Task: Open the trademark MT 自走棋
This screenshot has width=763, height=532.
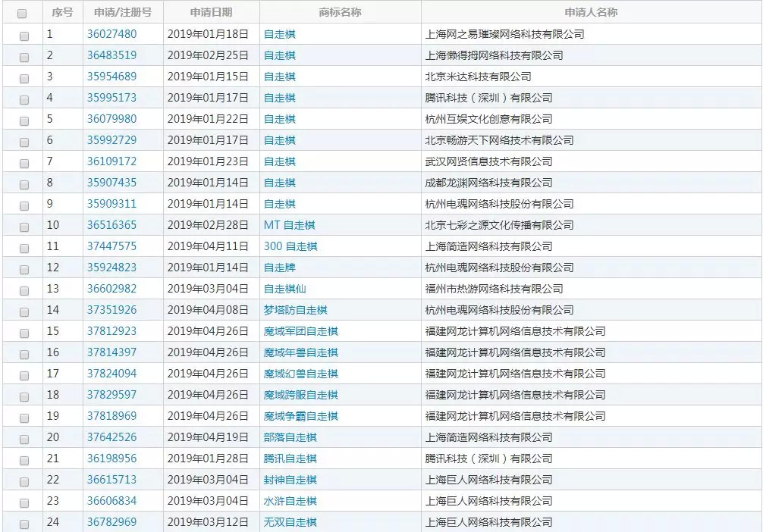Action: [x=290, y=225]
